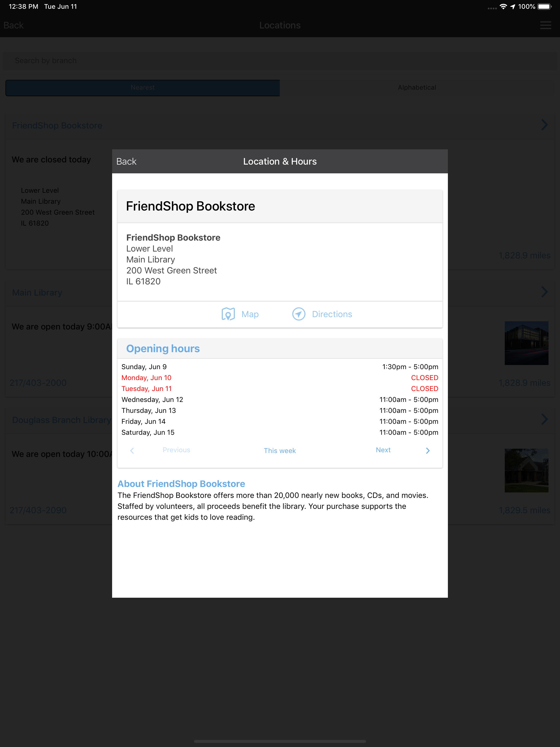
Task: Click the Next week right chevron
Action: point(428,451)
